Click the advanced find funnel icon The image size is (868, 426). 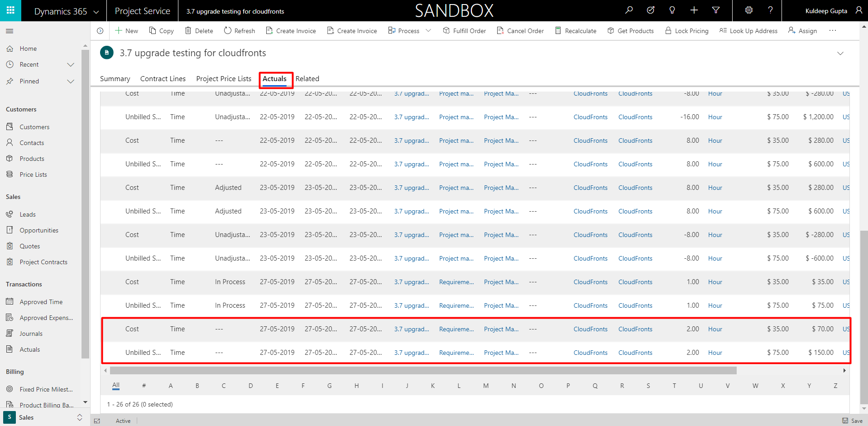(x=716, y=10)
